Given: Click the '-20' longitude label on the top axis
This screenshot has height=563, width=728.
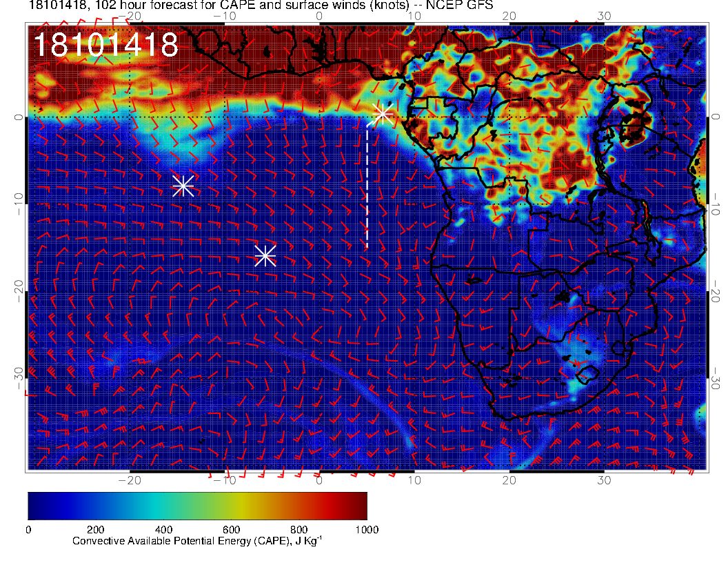Looking at the screenshot, I should (x=130, y=17).
